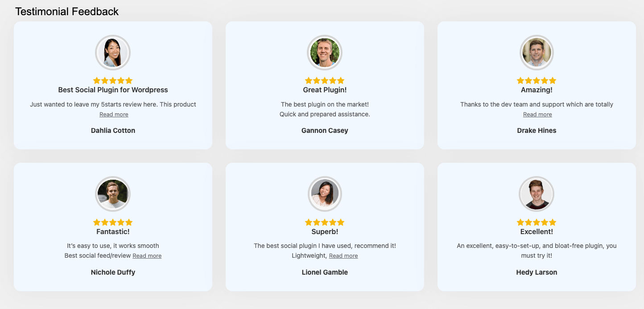The height and width of the screenshot is (309, 644).
Task: Click the last star on Excellent! review
Action: pyautogui.click(x=553, y=222)
